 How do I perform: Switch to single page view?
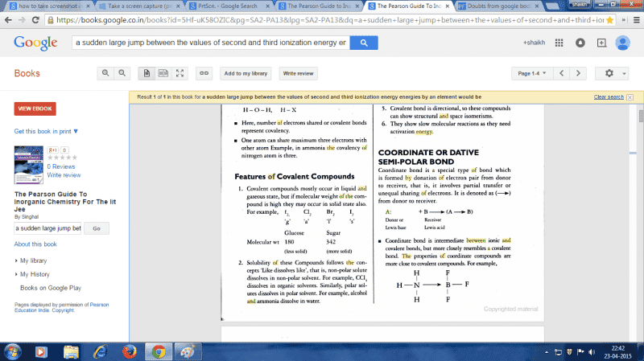coord(147,73)
